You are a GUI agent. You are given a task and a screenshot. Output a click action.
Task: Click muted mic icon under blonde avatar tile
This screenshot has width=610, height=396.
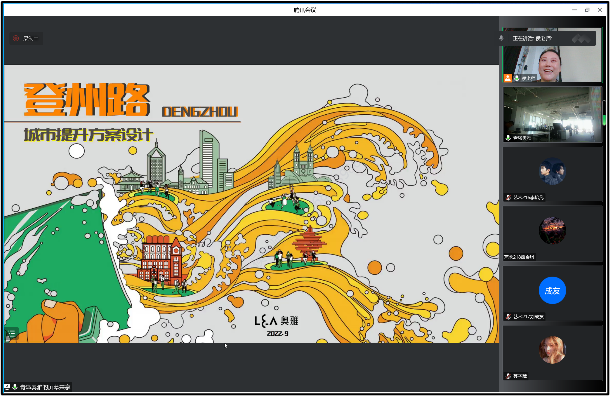pyautogui.click(x=508, y=376)
